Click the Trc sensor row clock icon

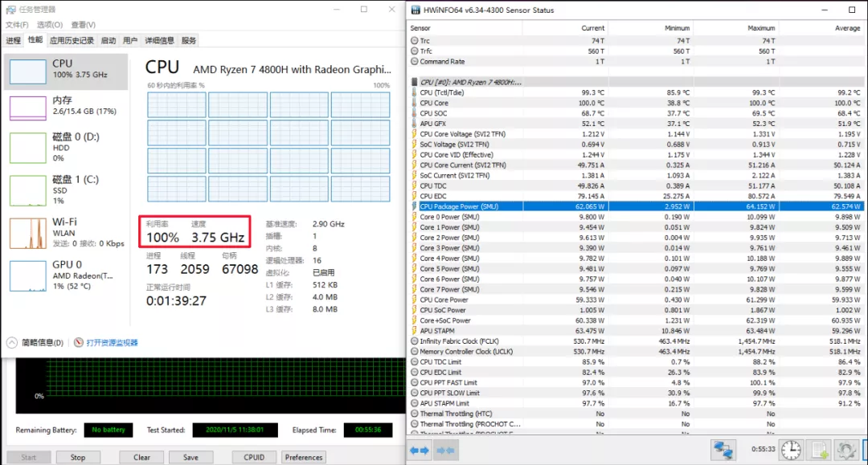pos(414,40)
